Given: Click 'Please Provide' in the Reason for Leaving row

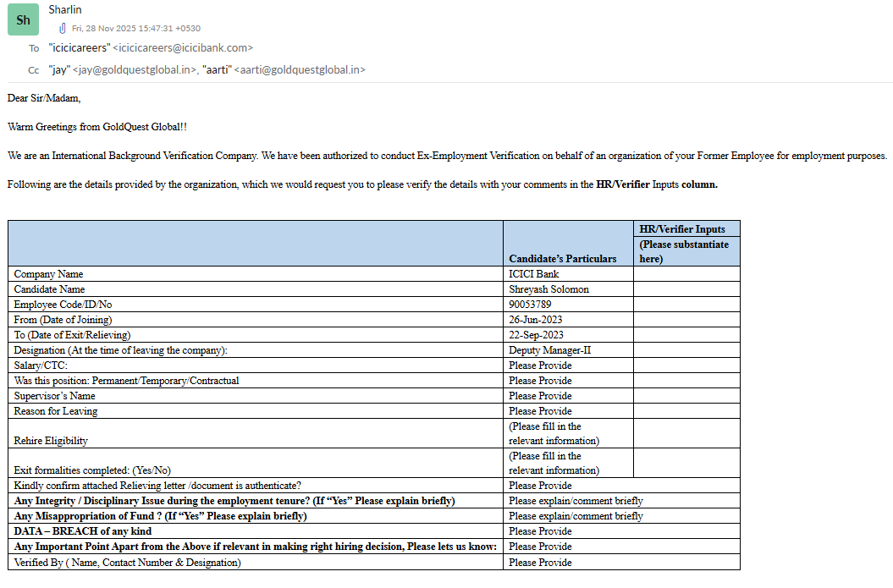Looking at the screenshot, I should 540,411.
